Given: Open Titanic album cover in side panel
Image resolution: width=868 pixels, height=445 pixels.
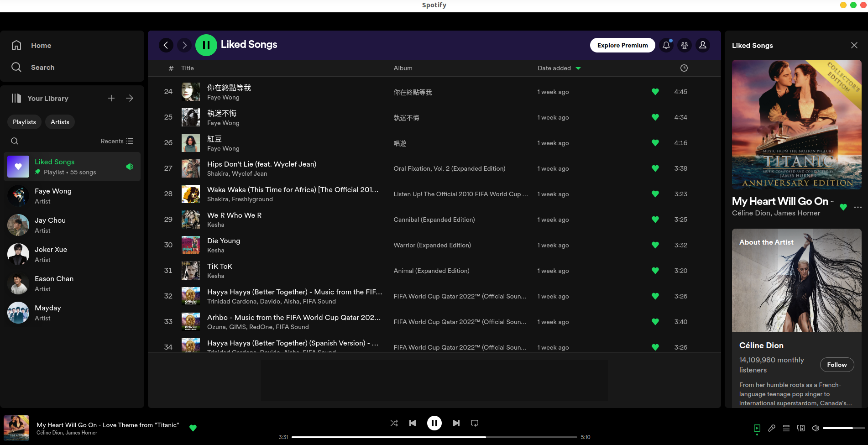Looking at the screenshot, I should 797,125.
